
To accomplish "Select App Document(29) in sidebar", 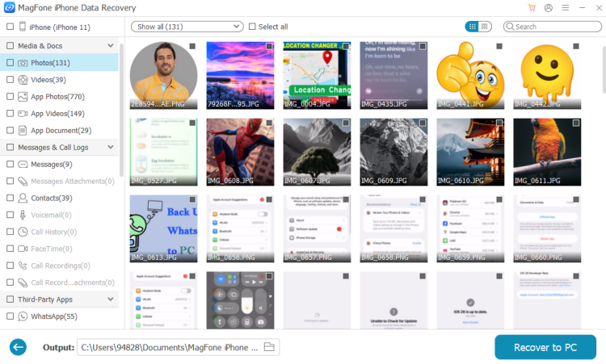I will pyautogui.click(x=61, y=131).
